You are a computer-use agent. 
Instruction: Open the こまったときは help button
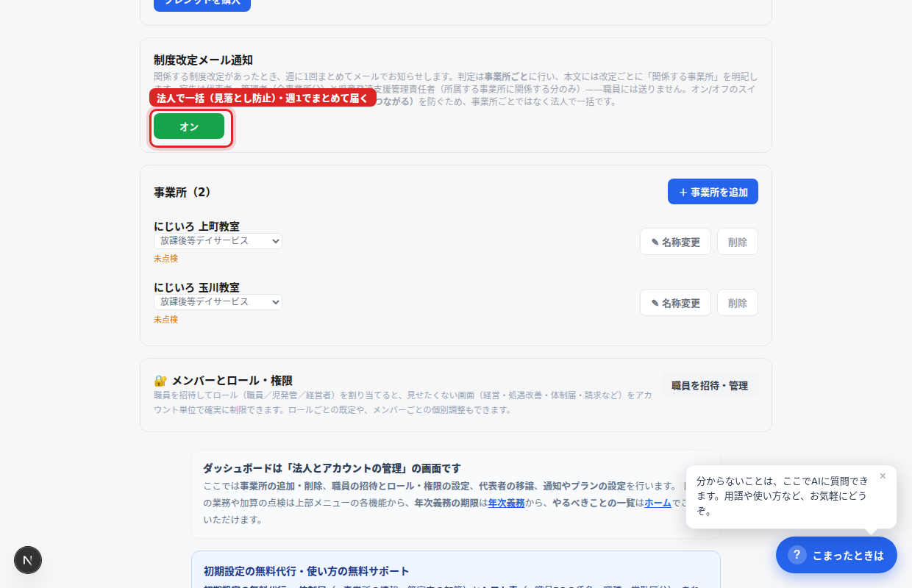(x=836, y=555)
